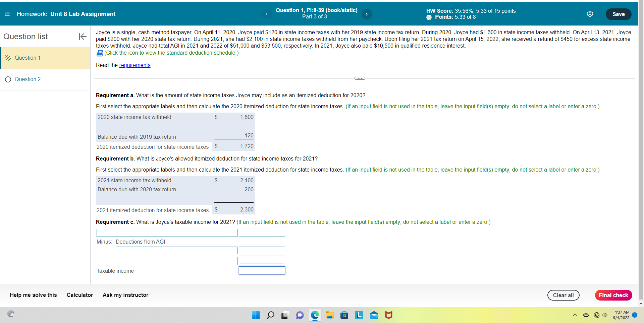Select Question 1 in the question list
This screenshot has width=644, height=323.
28,58
